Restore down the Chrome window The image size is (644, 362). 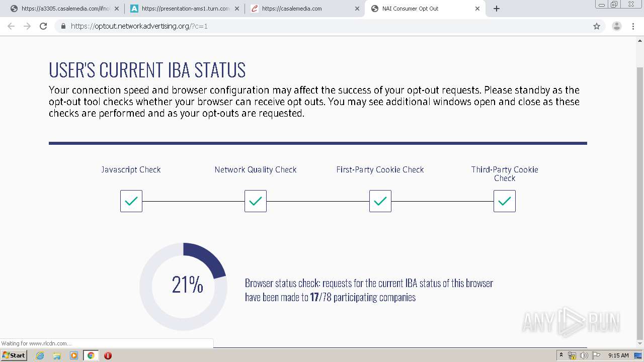(x=614, y=4)
